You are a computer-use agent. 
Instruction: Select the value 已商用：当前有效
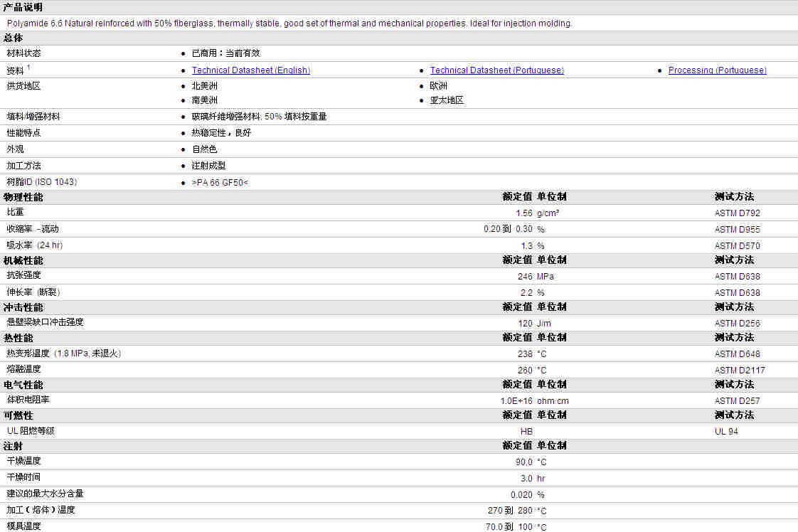[x=226, y=53]
